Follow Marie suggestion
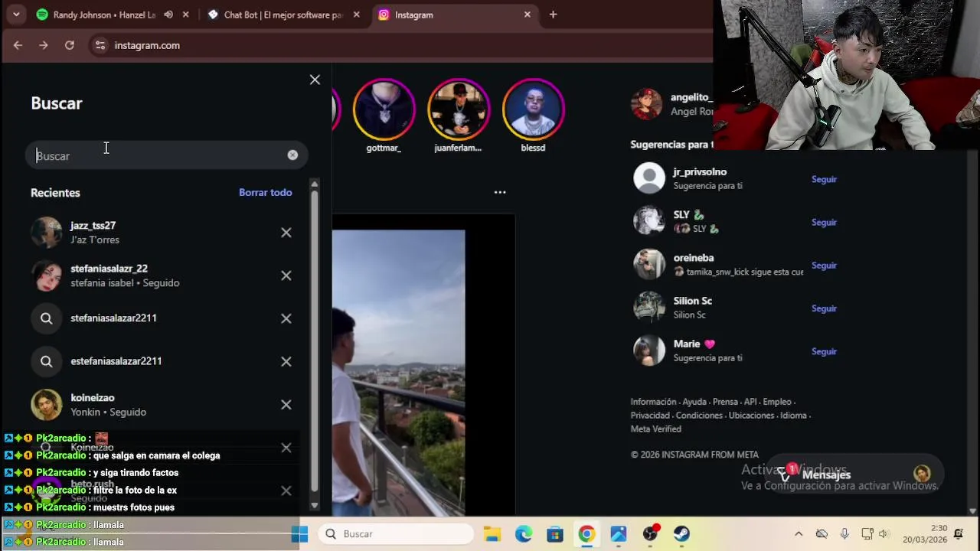 824,351
